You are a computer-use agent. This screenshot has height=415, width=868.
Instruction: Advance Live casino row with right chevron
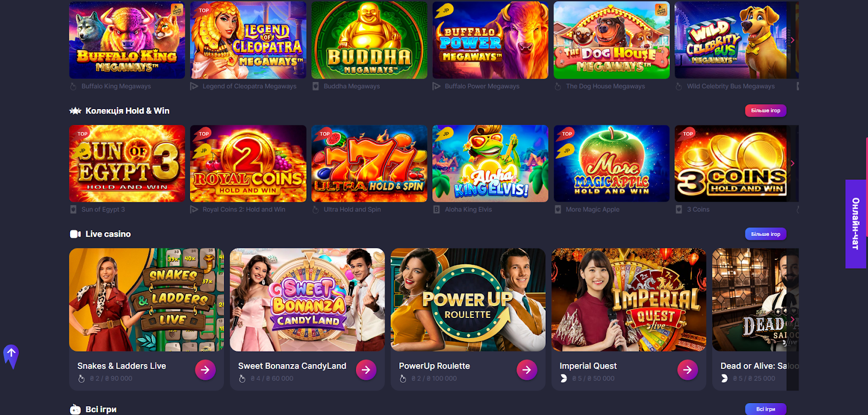793,319
